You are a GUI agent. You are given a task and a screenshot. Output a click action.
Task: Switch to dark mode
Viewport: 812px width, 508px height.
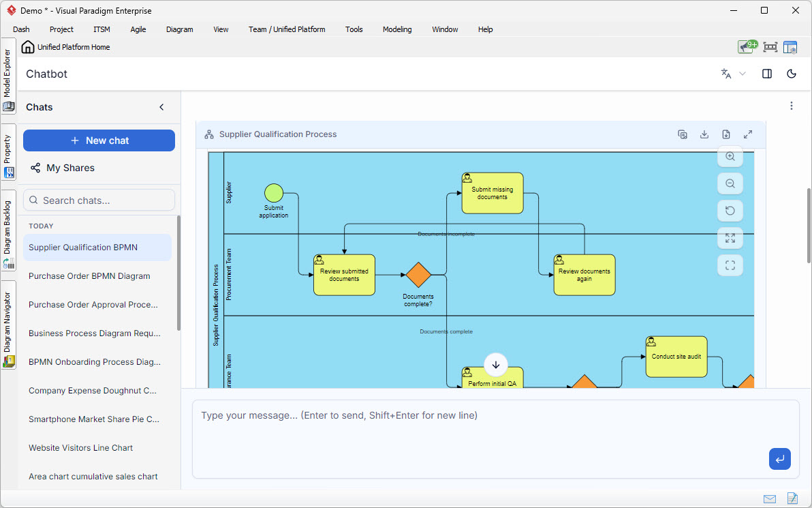click(x=792, y=74)
